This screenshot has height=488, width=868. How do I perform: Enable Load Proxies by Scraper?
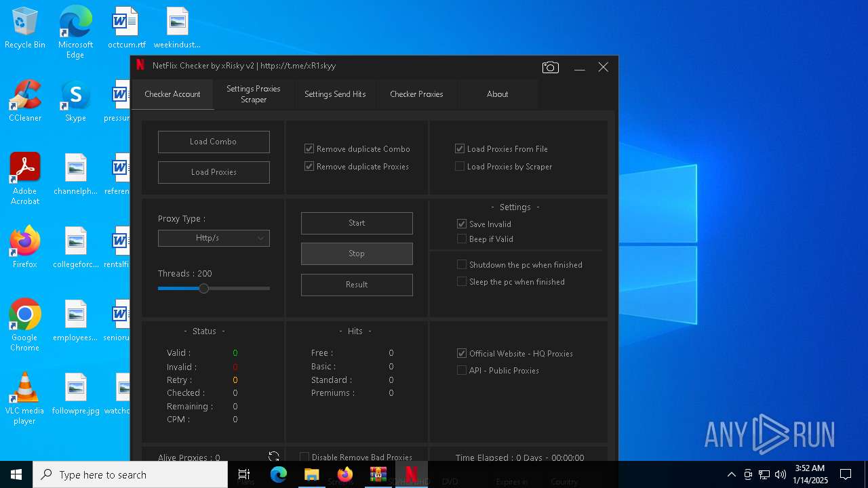[x=460, y=166]
